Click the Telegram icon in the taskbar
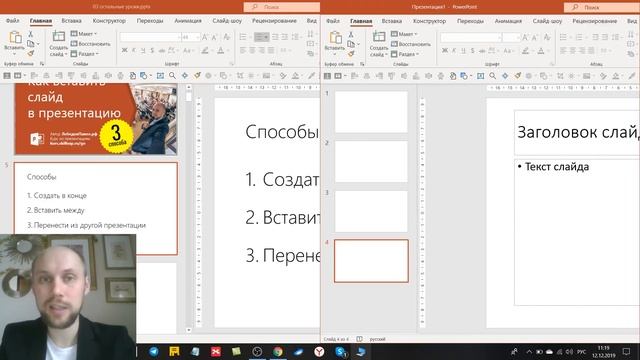640x360 pixels. 154,351
